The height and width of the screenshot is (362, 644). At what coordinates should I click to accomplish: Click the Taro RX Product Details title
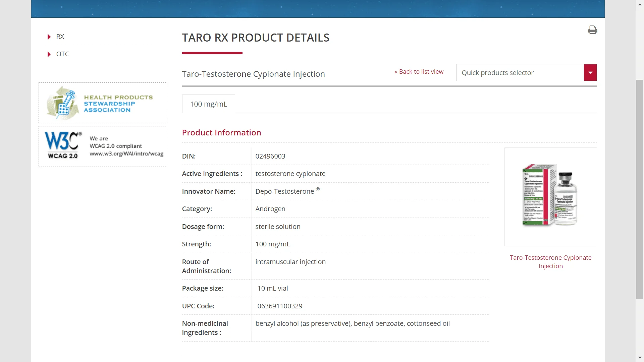tap(256, 38)
